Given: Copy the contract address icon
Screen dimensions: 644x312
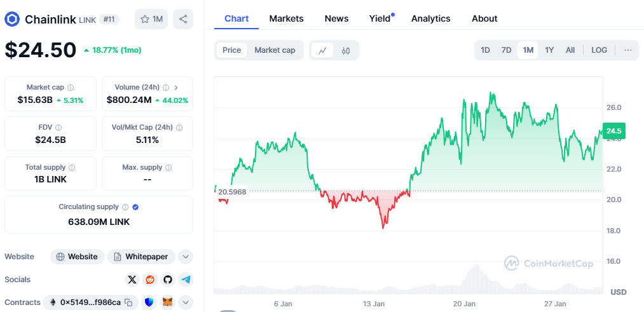Looking at the screenshot, I should pos(128,303).
